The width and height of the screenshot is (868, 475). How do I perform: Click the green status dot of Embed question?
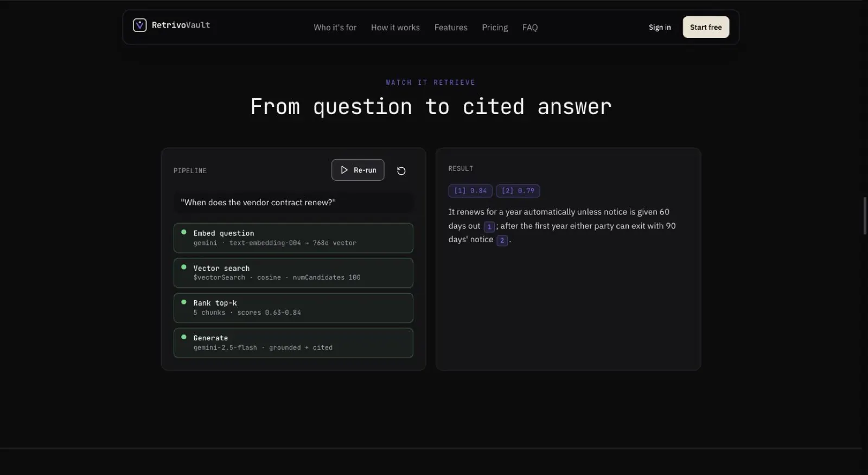[184, 232]
